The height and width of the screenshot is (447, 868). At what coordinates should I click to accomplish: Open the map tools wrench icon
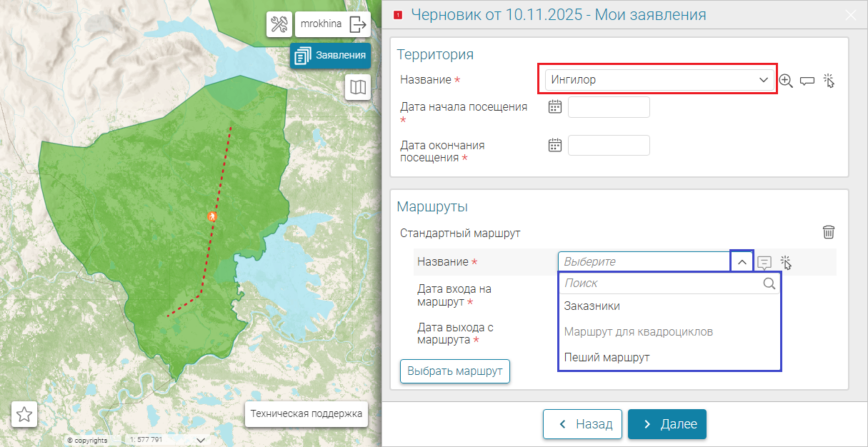(279, 24)
